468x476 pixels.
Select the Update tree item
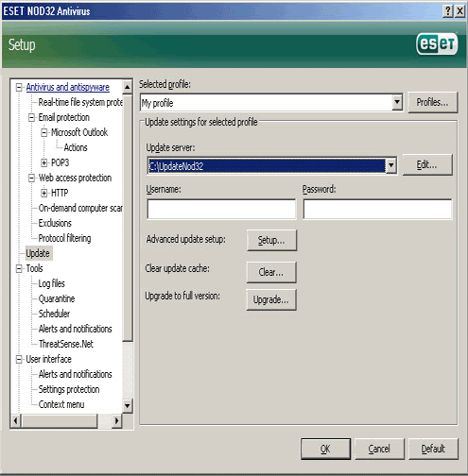pos(38,253)
